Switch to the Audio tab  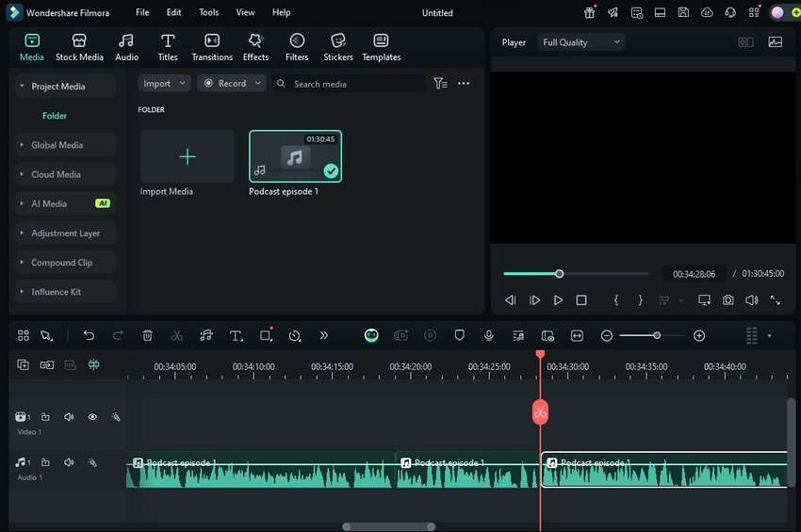tap(126, 47)
